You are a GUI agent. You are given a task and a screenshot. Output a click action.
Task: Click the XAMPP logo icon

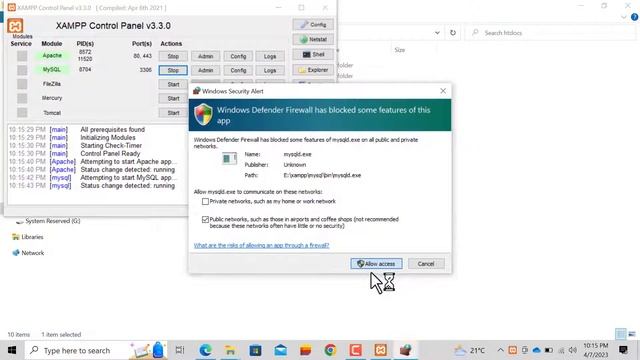[x=15, y=26]
